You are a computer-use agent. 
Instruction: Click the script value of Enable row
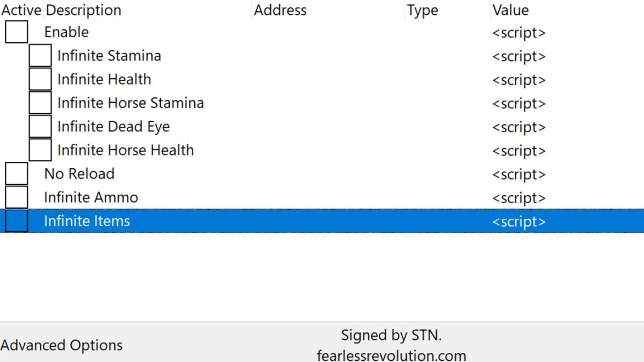tap(519, 33)
